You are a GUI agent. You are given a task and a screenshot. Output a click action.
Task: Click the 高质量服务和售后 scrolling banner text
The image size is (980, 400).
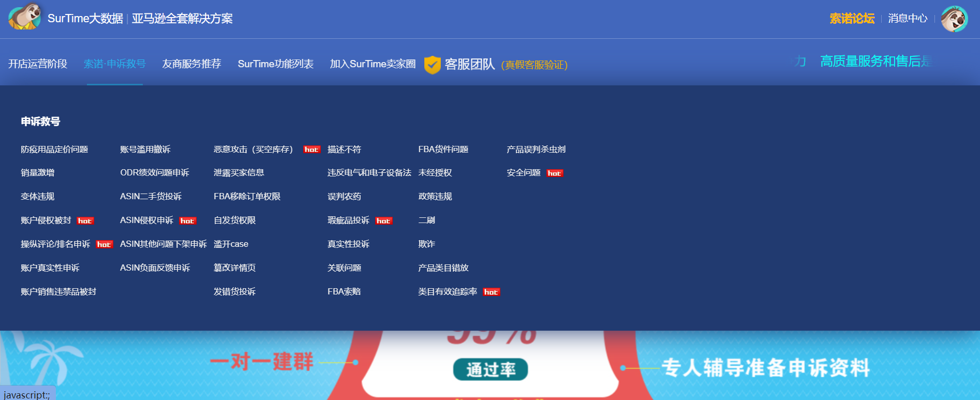click(875, 62)
